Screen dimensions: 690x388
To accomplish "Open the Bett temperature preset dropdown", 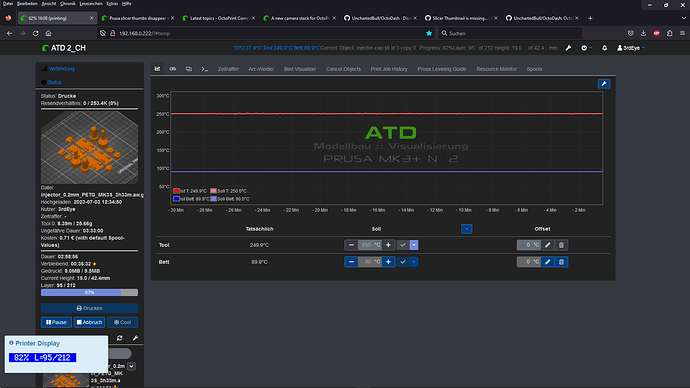I will coord(414,262).
